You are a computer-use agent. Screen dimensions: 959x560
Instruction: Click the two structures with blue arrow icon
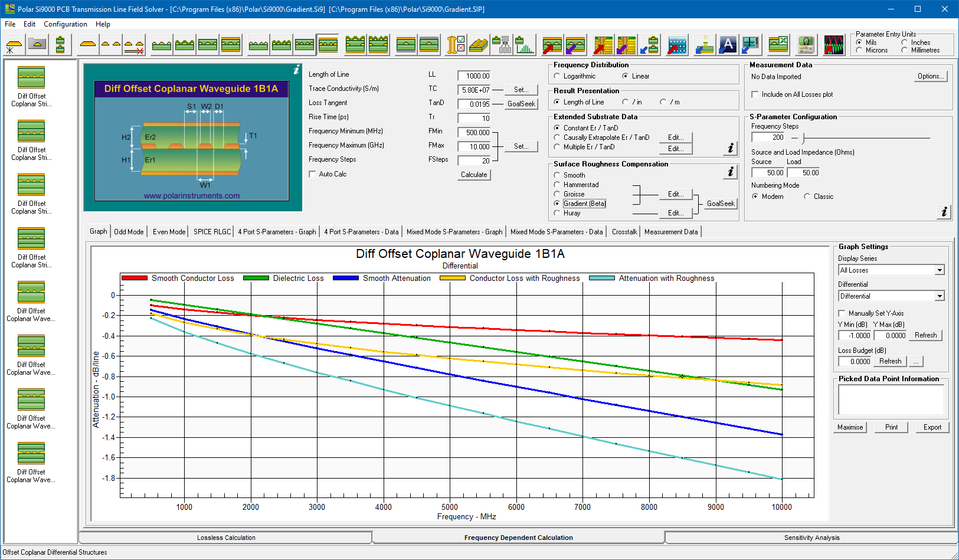649,45
